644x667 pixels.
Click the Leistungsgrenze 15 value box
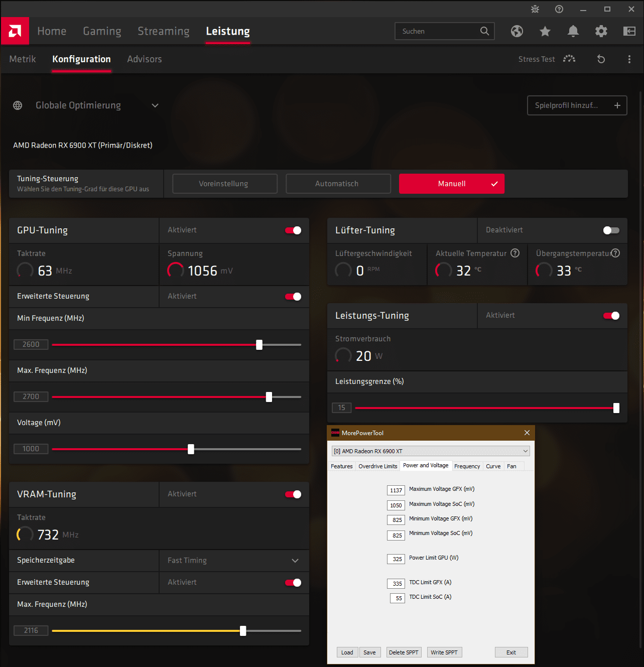(x=341, y=408)
